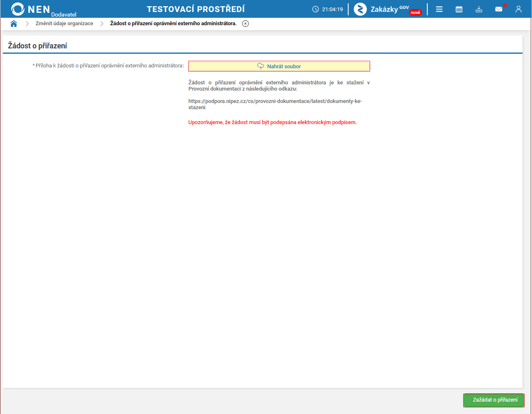The image size is (532, 414).
Task: Click the podpora.nipez.cz documentation URL
Action: click(x=275, y=104)
